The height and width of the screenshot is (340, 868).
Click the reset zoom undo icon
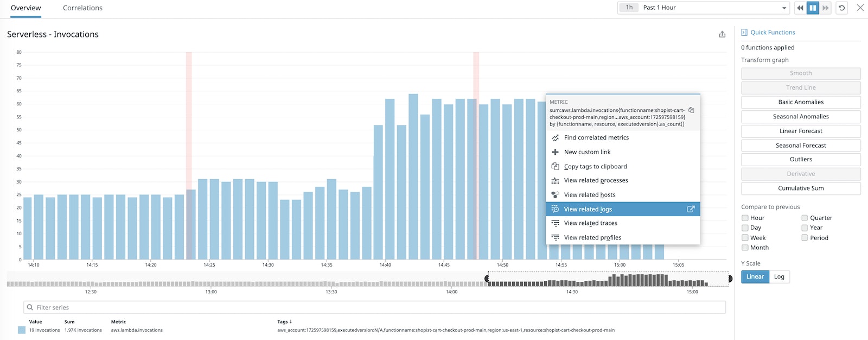841,8
